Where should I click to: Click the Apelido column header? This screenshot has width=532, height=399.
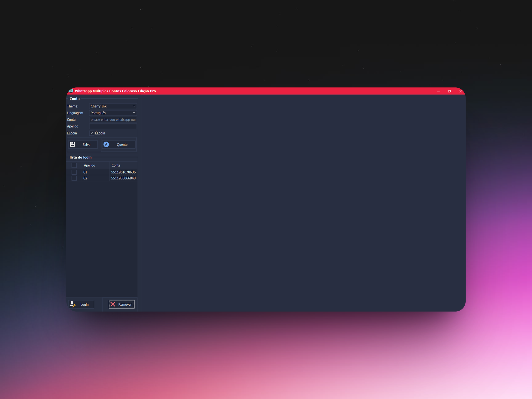point(90,165)
